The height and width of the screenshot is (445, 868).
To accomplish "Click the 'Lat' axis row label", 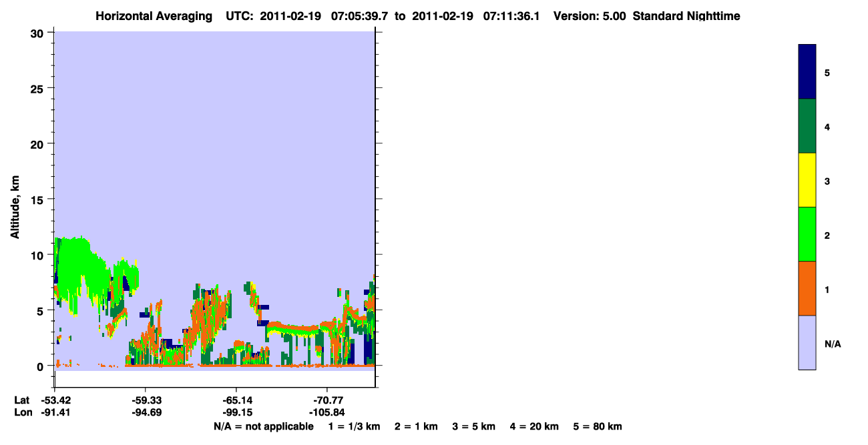I will [22, 400].
